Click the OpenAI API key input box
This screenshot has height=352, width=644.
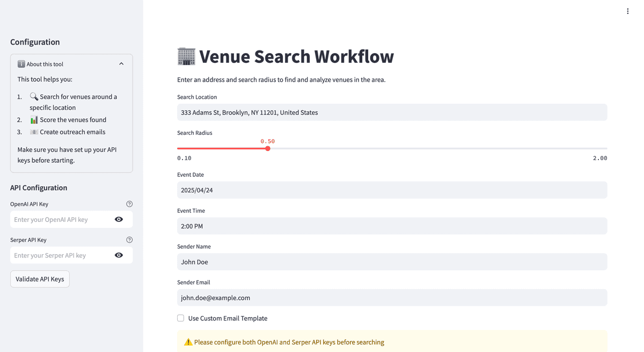click(x=61, y=219)
